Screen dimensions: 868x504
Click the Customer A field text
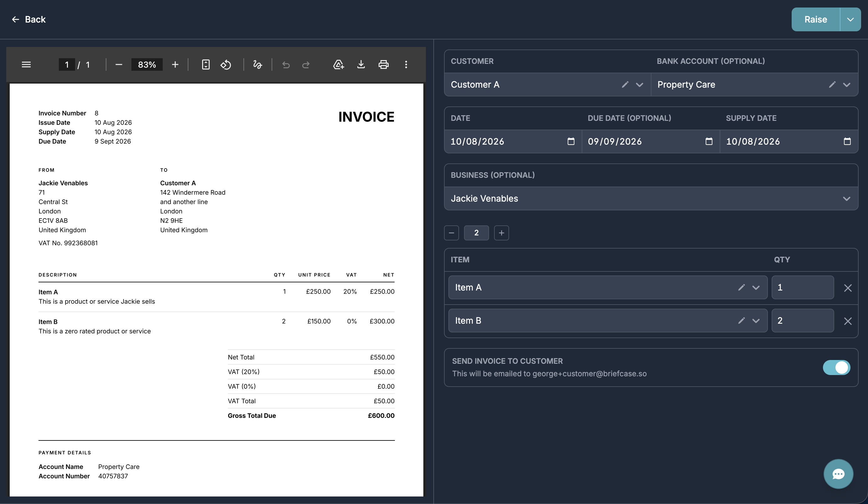[475, 85]
